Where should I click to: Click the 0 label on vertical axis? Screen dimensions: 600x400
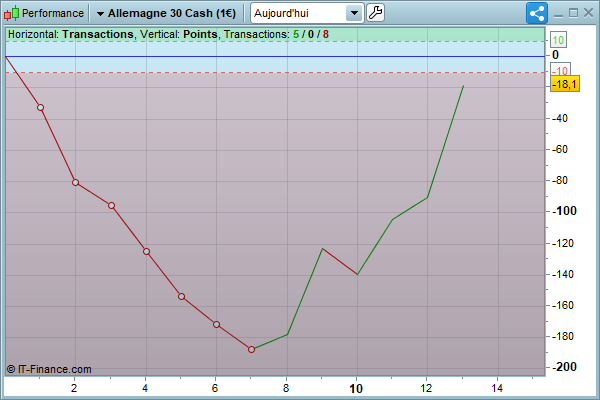pyautogui.click(x=555, y=55)
